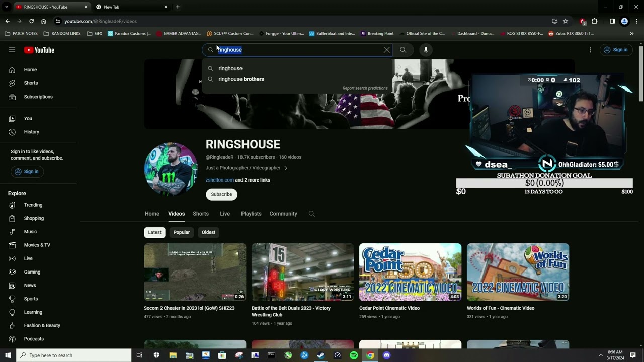Viewport: 644px width, 362px height.
Task: Open YouTube settings three-dot menu
Action: (590, 50)
